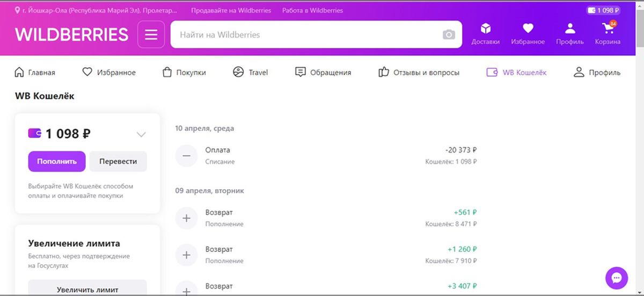Open Профиль person icon in header

570,34
